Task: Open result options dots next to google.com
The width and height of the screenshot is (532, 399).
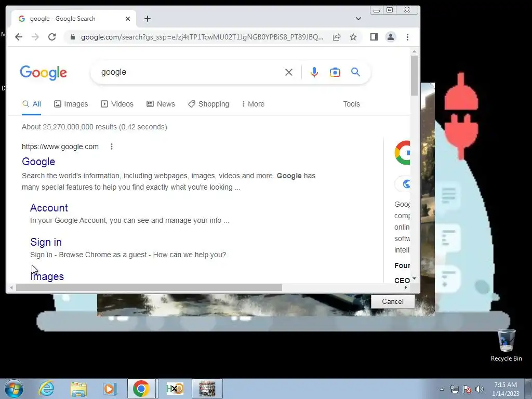Action: click(x=112, y=147)
